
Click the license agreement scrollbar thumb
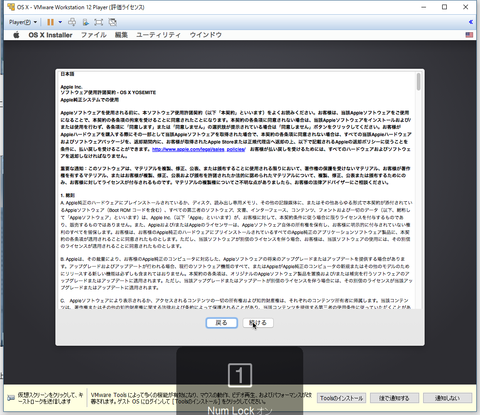pyautogui.click(x=418, y=81)
